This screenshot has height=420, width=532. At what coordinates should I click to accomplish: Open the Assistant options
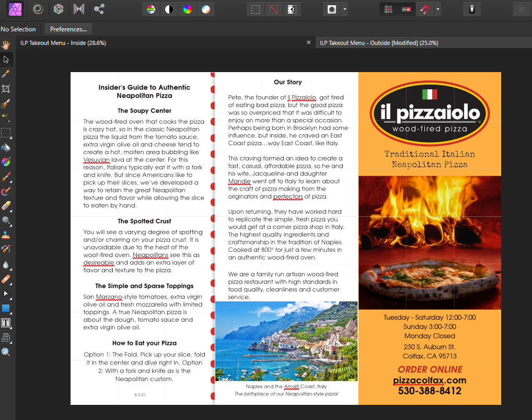point(471,9)
